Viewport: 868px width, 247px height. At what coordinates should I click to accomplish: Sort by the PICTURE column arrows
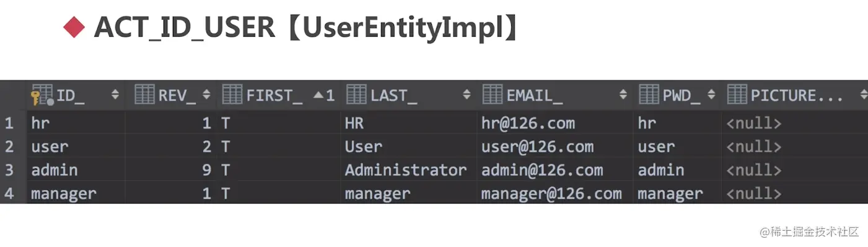(x=863, y=95)
